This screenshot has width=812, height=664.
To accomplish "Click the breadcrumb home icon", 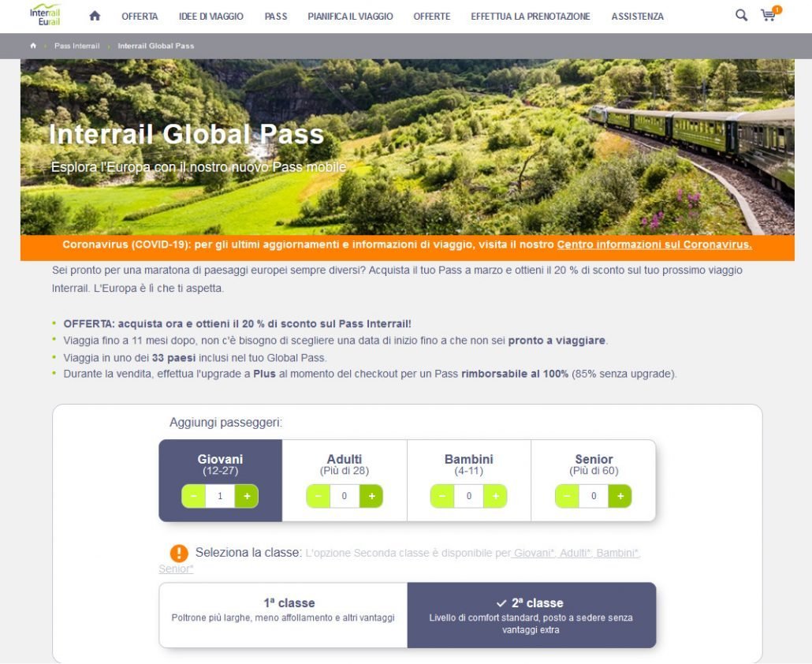I will 33,46.
